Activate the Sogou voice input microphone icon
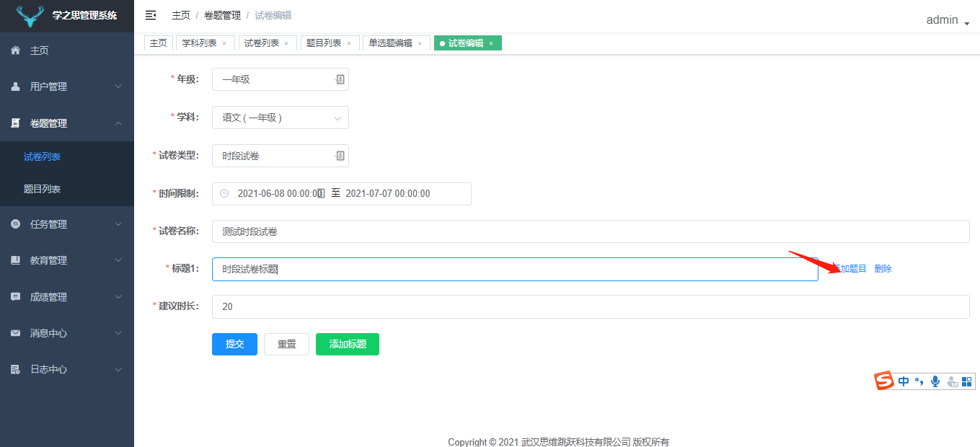The height and width of the screenshot is (447, 980). point(935,381)
